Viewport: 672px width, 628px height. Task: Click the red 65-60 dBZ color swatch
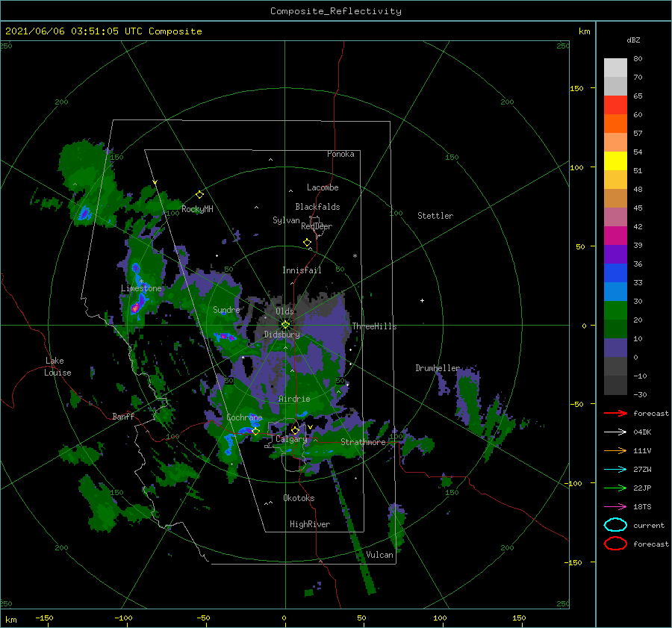coord(615,105)
